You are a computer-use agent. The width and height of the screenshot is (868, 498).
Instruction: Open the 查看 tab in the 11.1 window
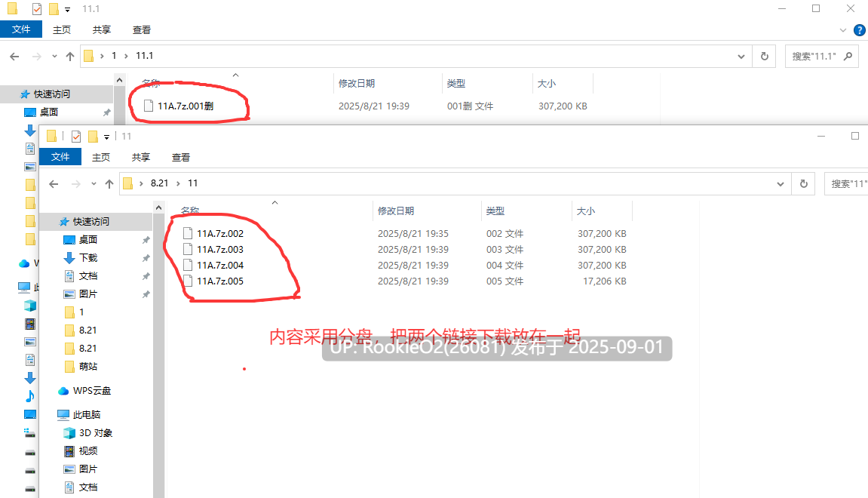tap(141, 30)
